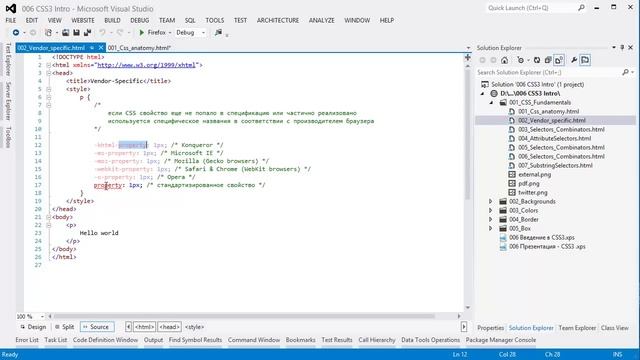Select twitter.png in Solution Explorer
The height and width of the screenshot is (360, 640).
click(533, 192)
